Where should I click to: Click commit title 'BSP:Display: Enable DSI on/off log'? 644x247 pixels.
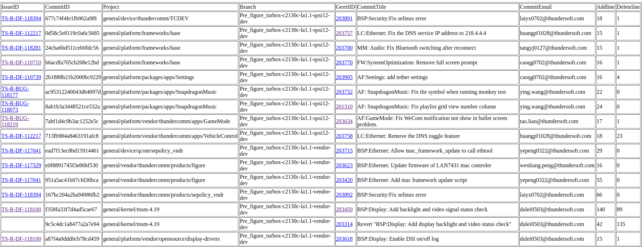tap(398, 239)
